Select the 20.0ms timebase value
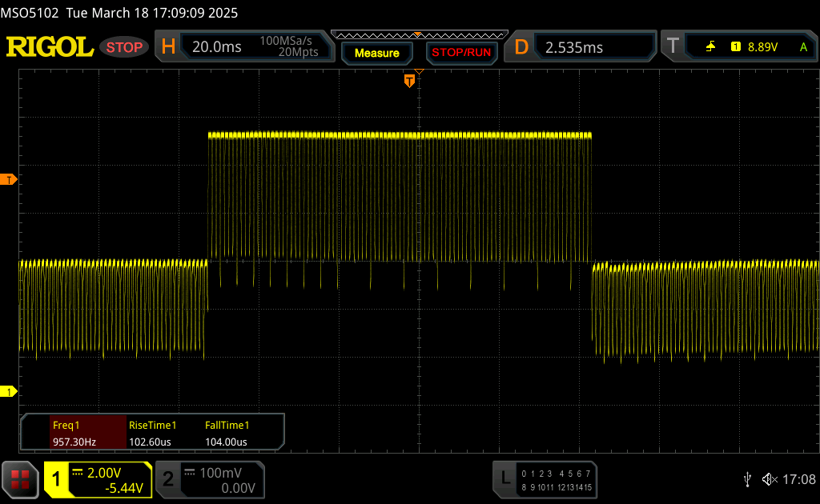Image resolution: width=820 pixels, height=504 pixels. click(x=216, y=47)
